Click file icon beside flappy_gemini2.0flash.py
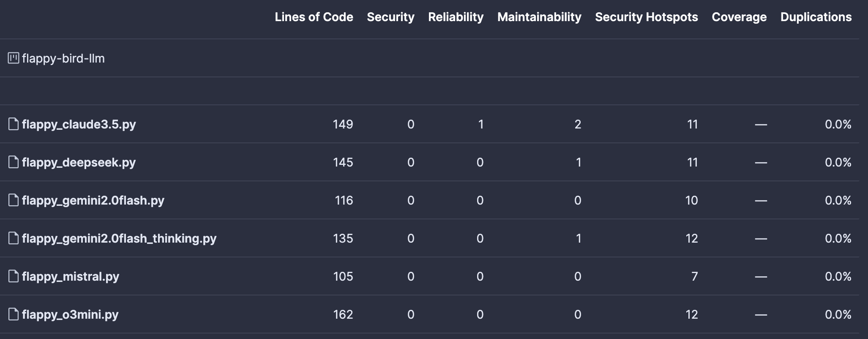868x339 pixels. point(14,200)
